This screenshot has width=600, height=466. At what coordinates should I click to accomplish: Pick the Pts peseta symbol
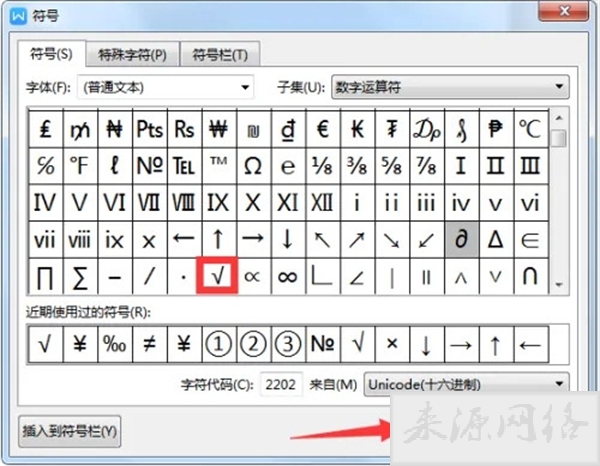coord(149,129)
